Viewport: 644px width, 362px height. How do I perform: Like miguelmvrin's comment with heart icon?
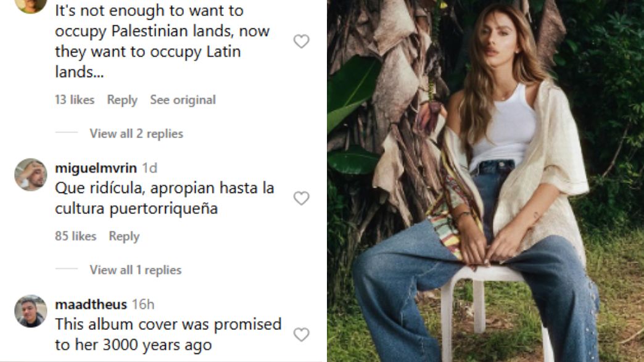point(301,198)
